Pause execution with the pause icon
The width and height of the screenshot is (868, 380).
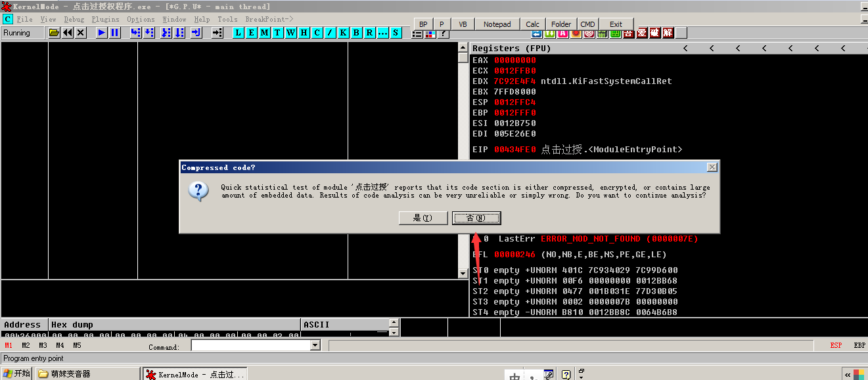click(115, 33)
